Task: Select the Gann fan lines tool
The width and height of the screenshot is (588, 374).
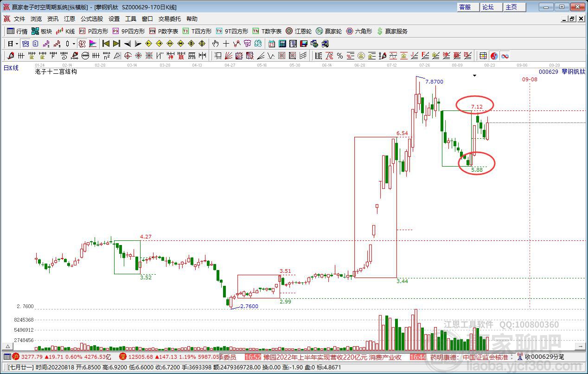Action: [229, 56]
